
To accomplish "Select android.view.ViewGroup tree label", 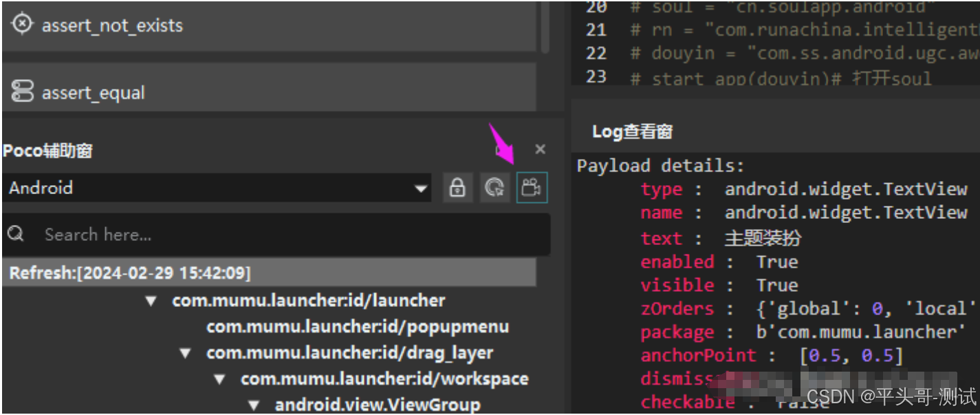I will click(x=378, y=405).
